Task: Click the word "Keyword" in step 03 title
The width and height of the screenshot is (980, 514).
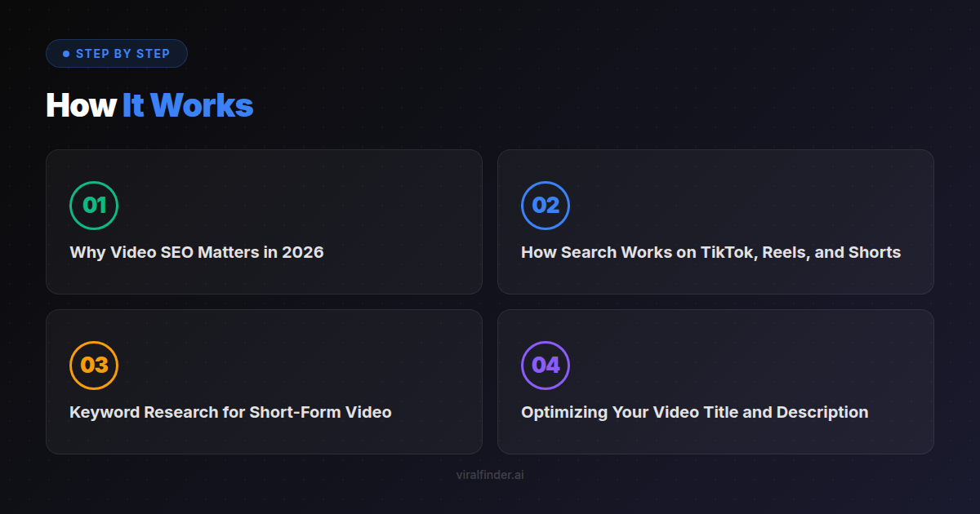Action: click(105, 412)
